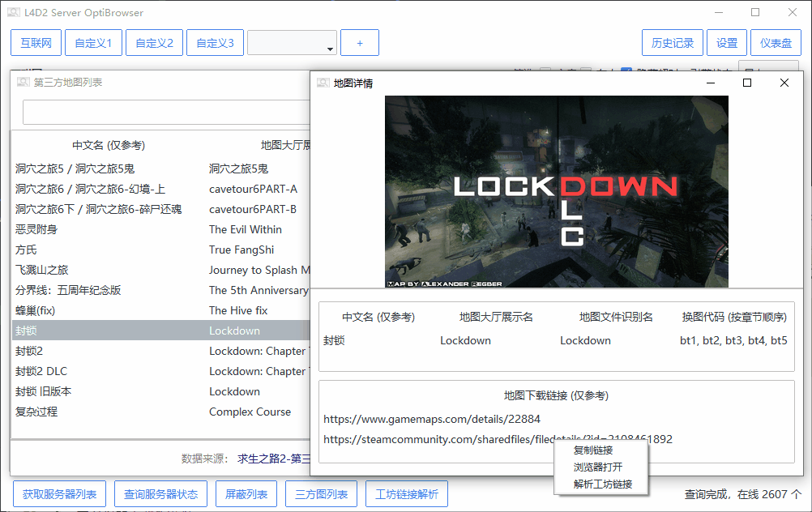
Task: Choose 复制链接 from the context menu
Action: pyautogui.click(x=593, y=450)
